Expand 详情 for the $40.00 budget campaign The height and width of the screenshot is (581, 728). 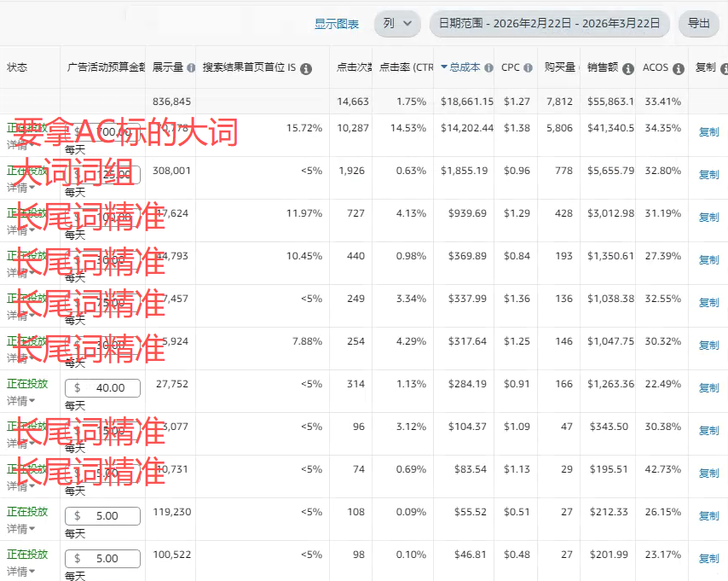point(21,401)
